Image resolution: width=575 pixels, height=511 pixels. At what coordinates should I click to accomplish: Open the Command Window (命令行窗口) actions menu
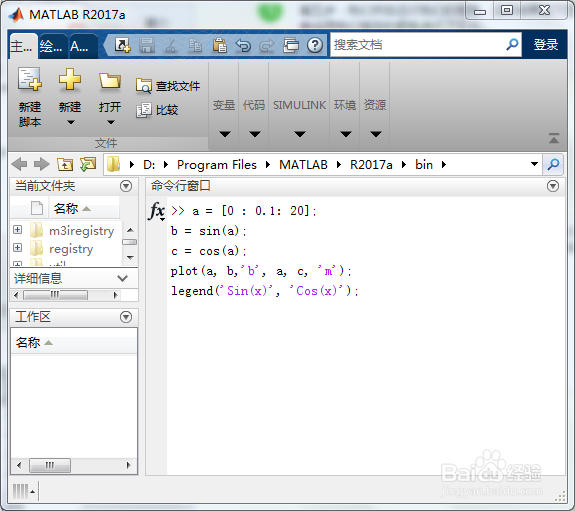[553, 186]
